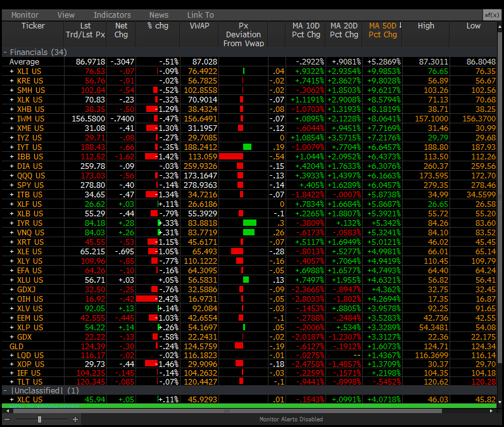
Task: Open the Link To menu
Action: click(201, 15)
